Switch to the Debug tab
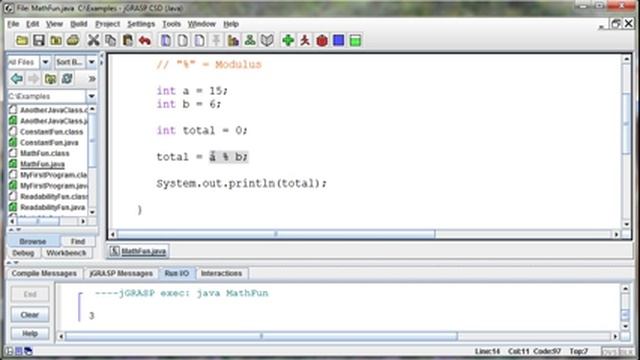The height and width of the screenshot is (360, 640). tap(23, 253)
